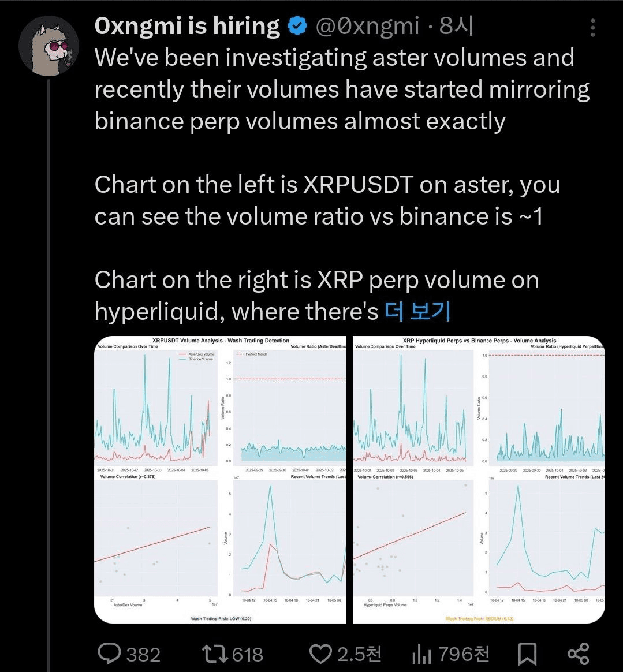Viewport: 623px width, 672px height.
Task: Open the left XRPUSDT Volume Analysis chart image
Action: tap(220, 479)
